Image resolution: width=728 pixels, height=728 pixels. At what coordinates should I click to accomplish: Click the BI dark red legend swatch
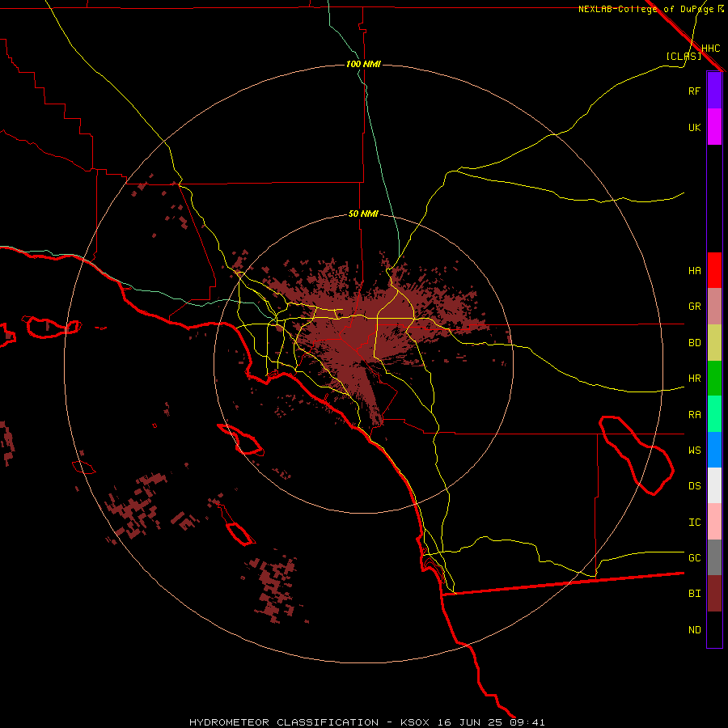click(x=714, y=594)
